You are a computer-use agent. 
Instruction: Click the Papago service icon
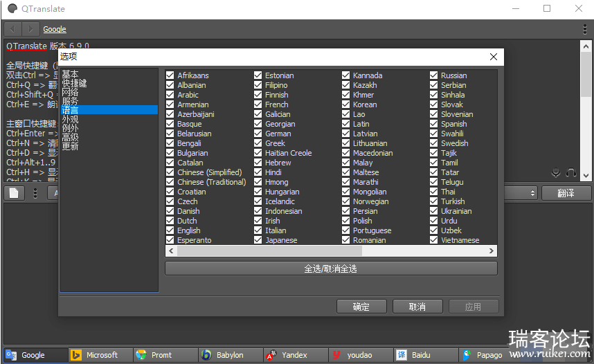pyautogui.click(x=467, y=355)
